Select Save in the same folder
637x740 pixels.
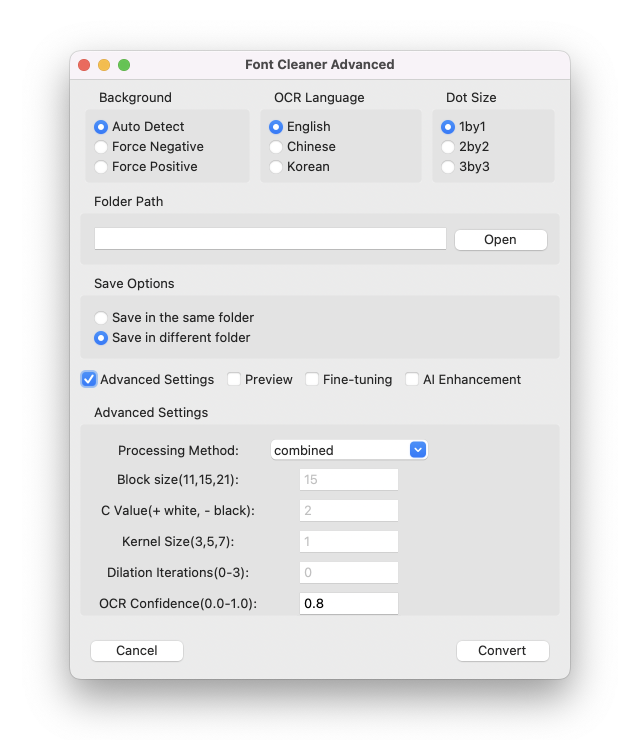point(101,318)
